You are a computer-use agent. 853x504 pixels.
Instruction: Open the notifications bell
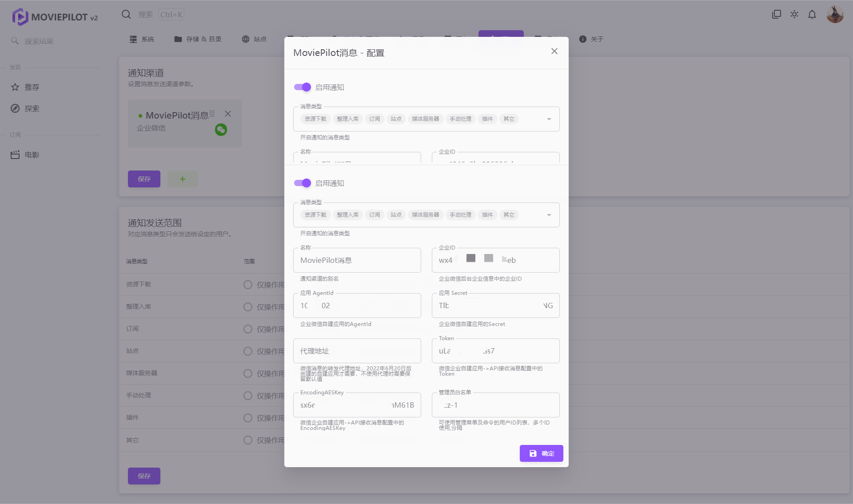pos(812,14)
